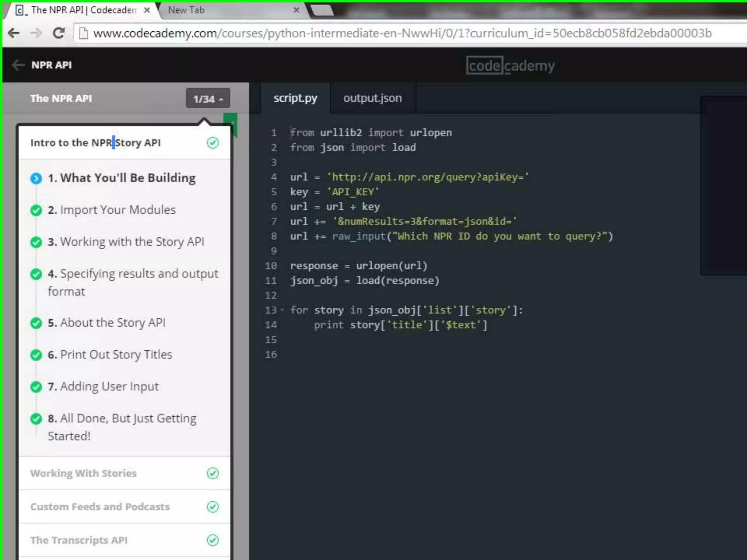Click the green check for All Done lesson
Viewport: 747px width, 560px height.
(x=36, y=419)
